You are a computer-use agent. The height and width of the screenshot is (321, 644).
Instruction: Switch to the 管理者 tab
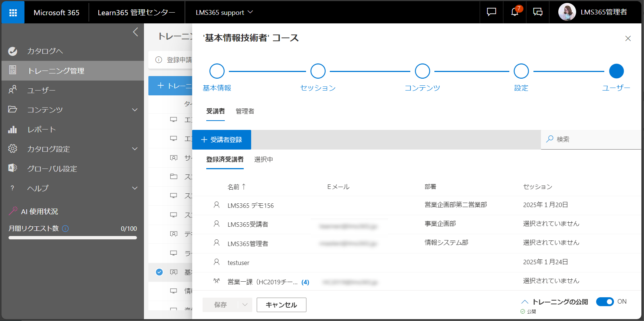coord(245,111)
